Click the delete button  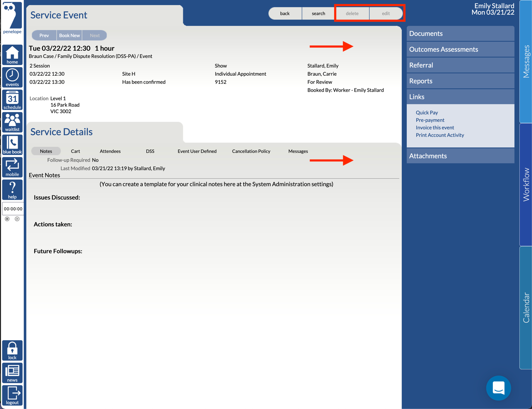352,13
